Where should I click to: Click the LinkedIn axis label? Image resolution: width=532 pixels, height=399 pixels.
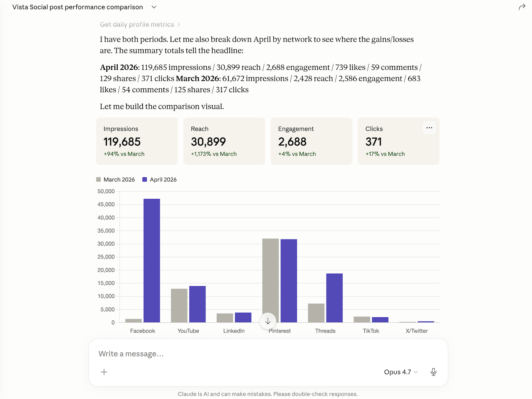point(234,331)
